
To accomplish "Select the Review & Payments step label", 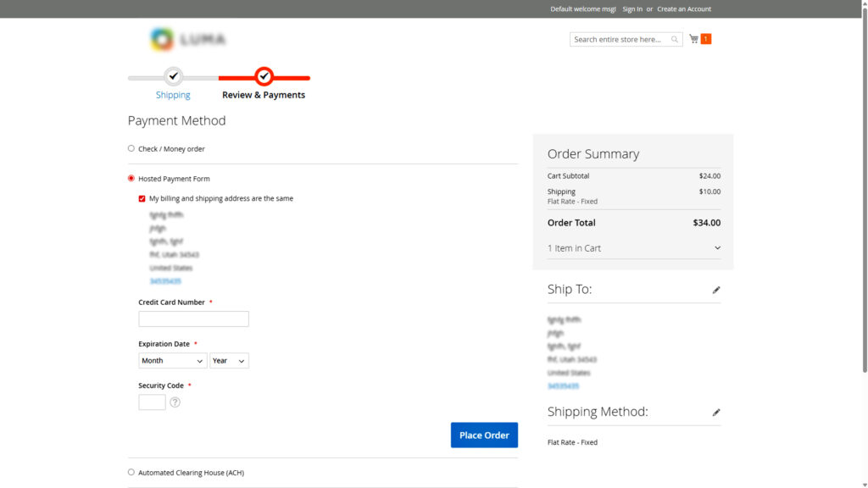I will point(264,94).
